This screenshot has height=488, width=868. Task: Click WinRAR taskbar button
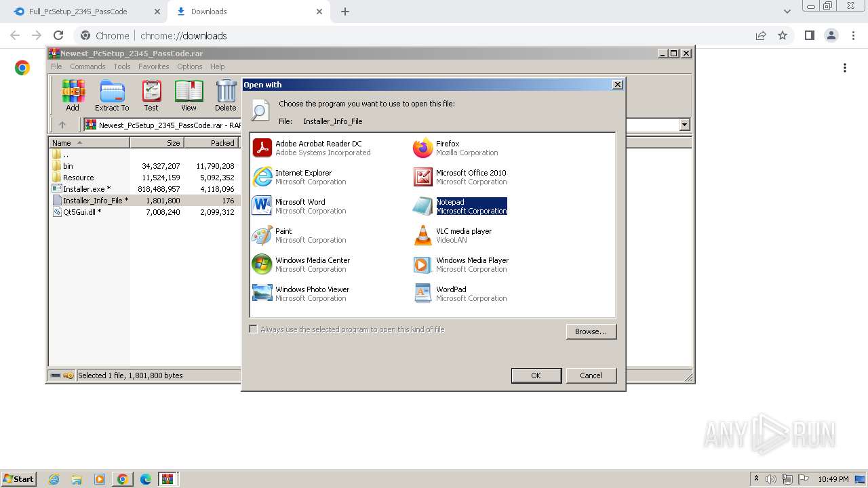(167, 479)
